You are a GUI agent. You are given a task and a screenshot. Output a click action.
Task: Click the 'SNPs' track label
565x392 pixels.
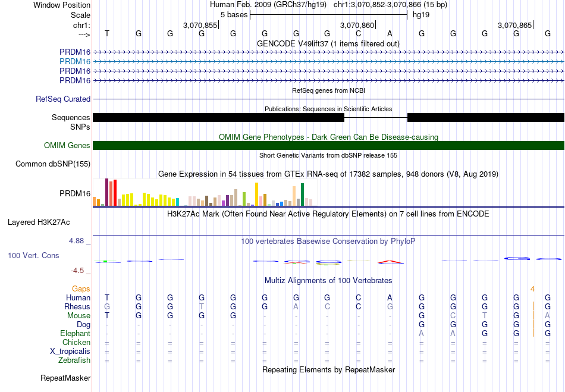[x=80, y=127]
